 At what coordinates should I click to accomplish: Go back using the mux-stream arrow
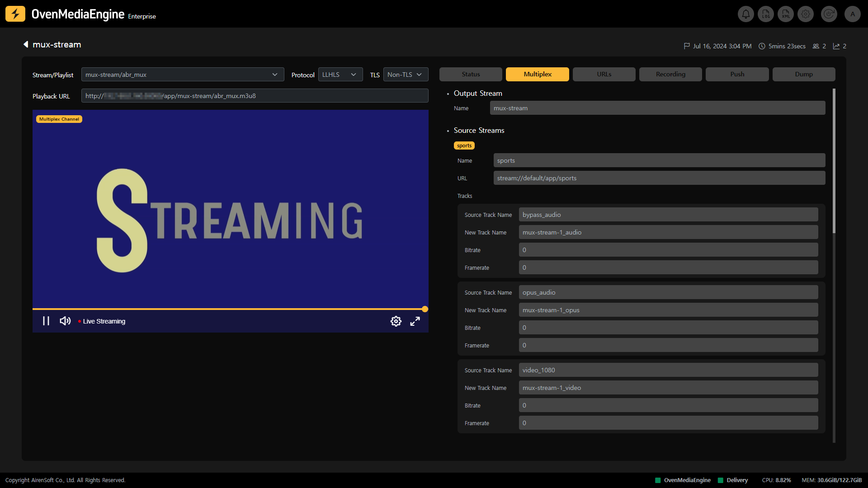(x=26, y=44)
